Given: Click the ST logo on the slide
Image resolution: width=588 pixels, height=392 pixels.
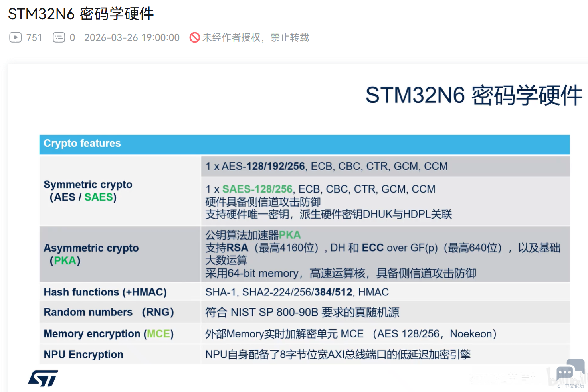Looking at the screenshot, I should pyautogui.click(x=43, y=378).
